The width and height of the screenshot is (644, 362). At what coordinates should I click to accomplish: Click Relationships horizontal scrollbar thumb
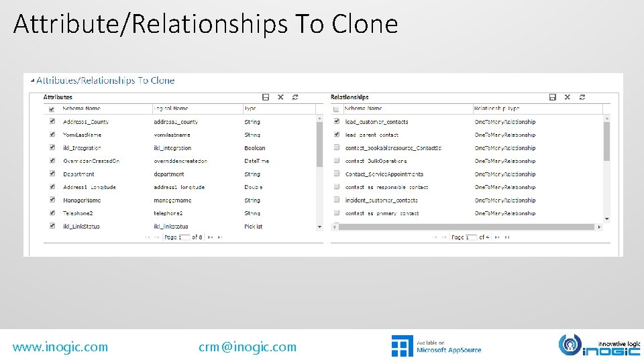[x=466, y=227]
